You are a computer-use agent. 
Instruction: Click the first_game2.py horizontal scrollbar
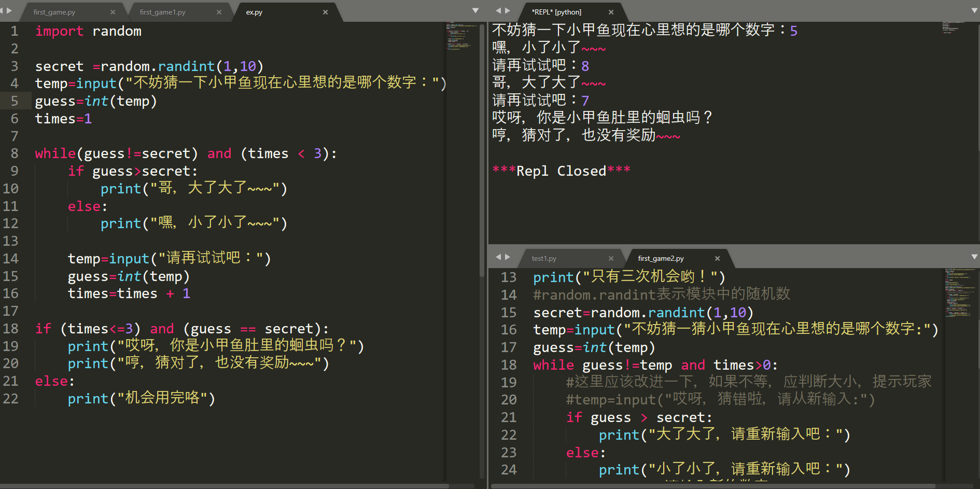pos(713,486)
